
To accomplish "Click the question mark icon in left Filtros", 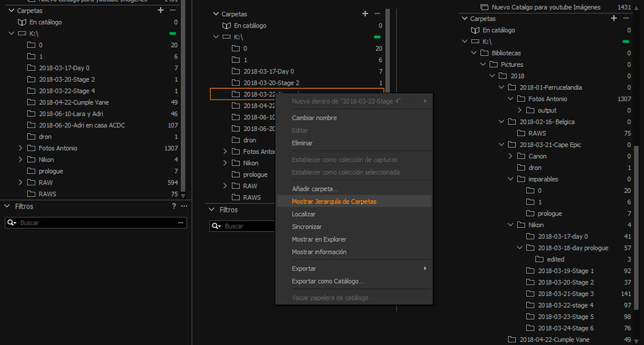I will click(174, 207).
